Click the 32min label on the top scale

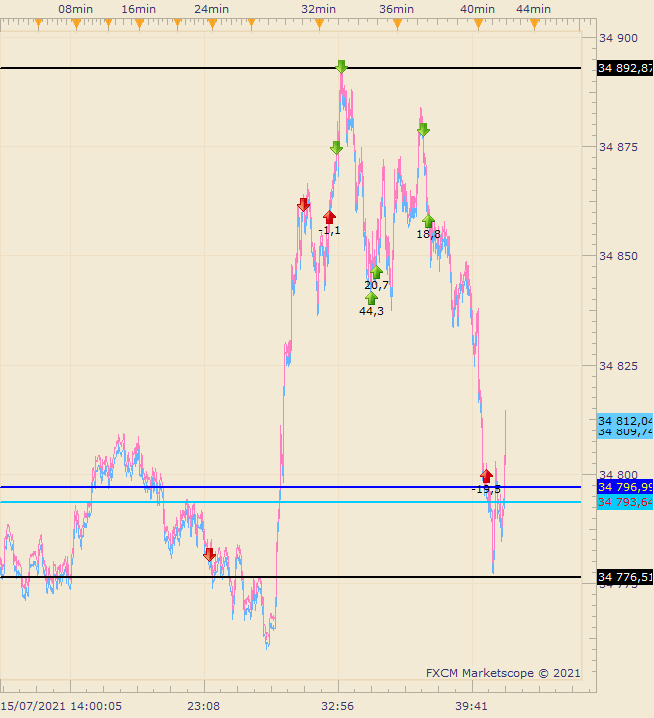(318, 9)
